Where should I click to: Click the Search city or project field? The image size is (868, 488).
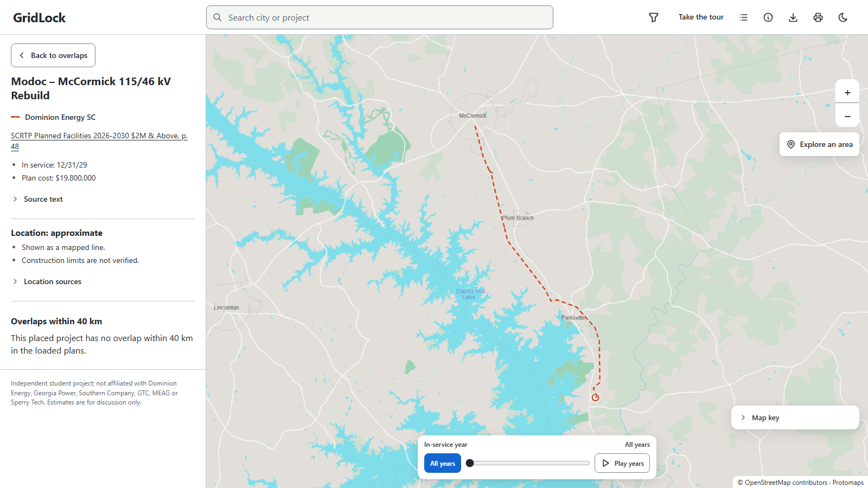point(380,17)
